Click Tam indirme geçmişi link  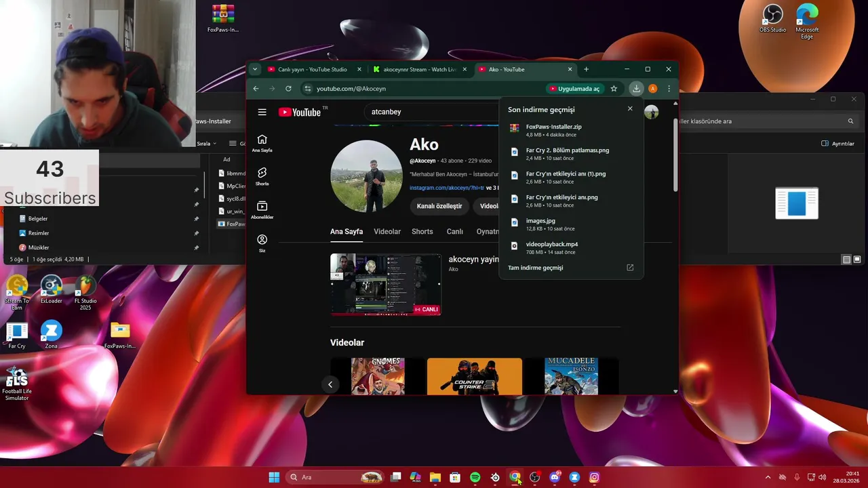click(535, 268)
